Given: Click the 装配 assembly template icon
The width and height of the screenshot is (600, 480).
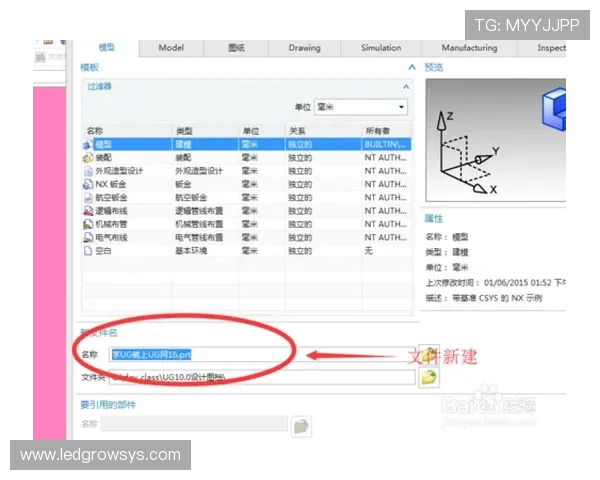Looking at the screenshot, I should (x=88, y=158).
